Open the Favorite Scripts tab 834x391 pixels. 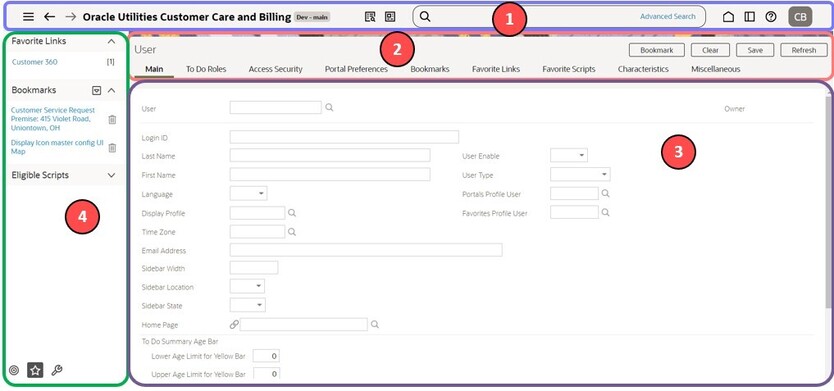click(x=569, y=69)
